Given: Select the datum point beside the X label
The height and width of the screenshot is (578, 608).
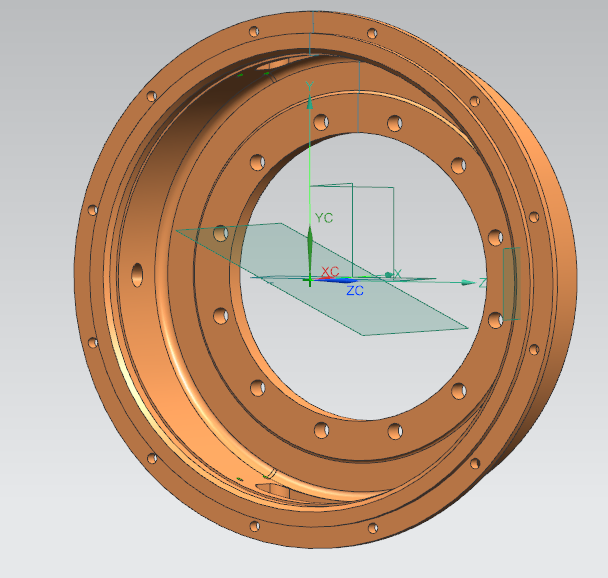Looking at the screenshot, I should [388, 275].
